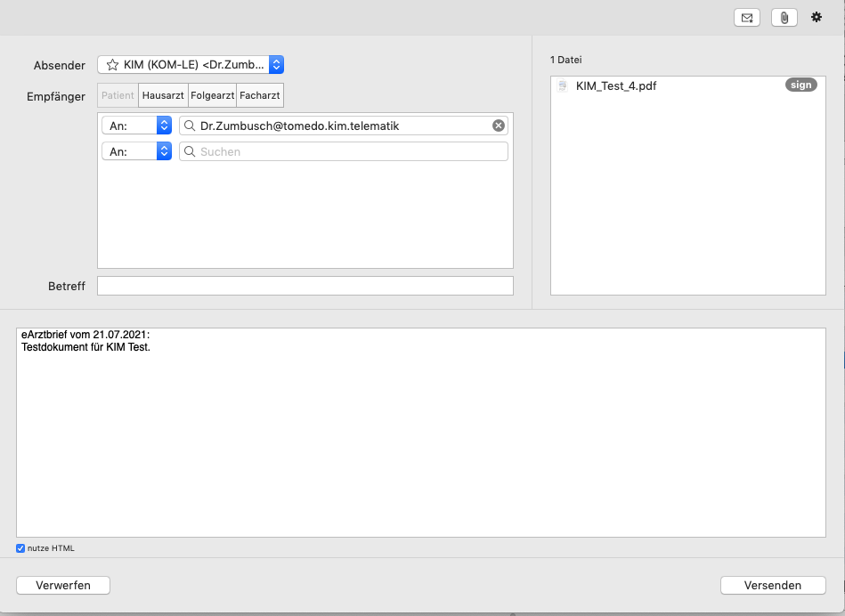The height and width of the screenshot is (616, 845).
Task: Expand the Absender KIM (KOM-LE) dropdown
Action: [x=191, y=65]
